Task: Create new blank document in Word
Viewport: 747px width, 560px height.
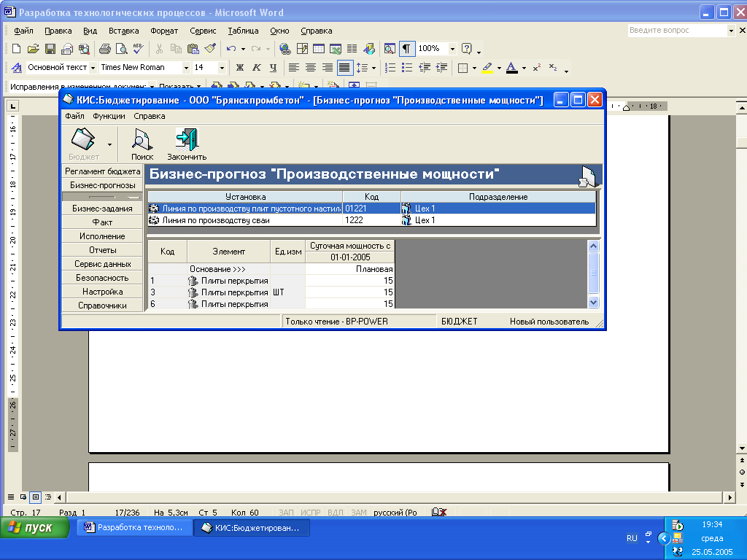Action: [x=16, y=49]
